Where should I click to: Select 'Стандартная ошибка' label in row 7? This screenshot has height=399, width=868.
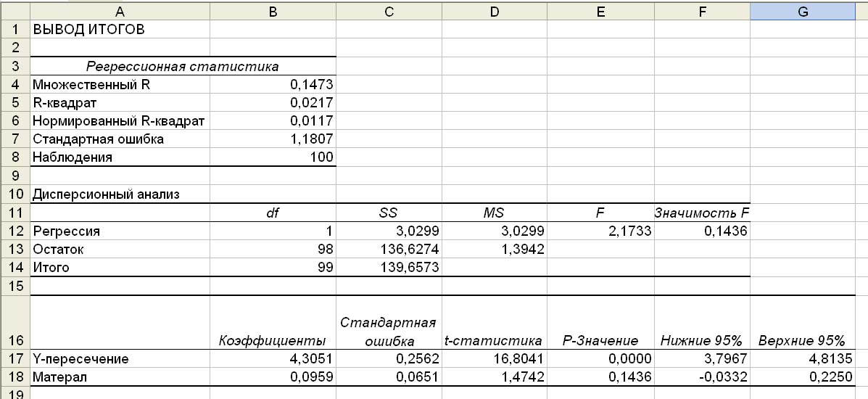click(x=120, y=139)
